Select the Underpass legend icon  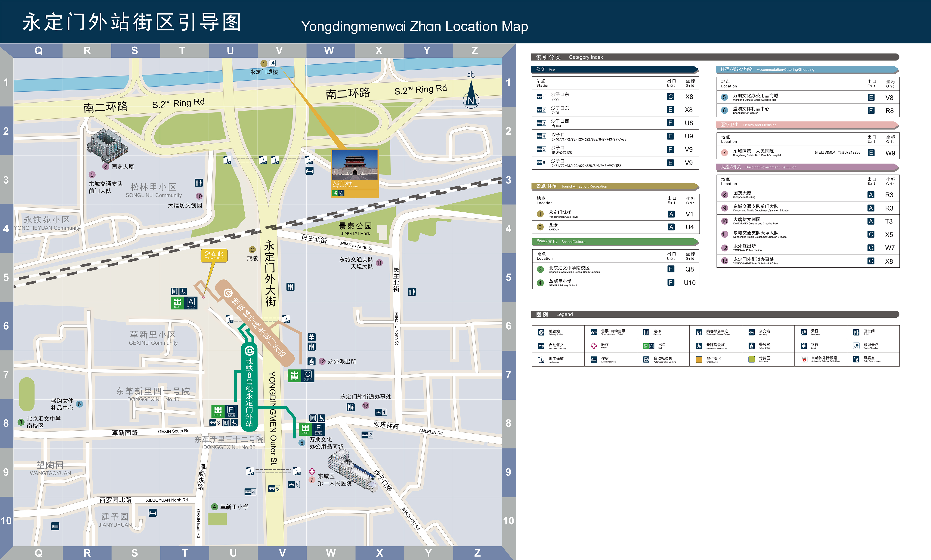point(541,360)
